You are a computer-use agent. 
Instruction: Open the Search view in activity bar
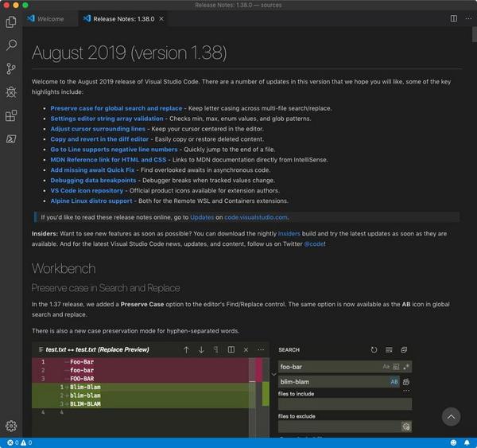[x=11, y=45]
